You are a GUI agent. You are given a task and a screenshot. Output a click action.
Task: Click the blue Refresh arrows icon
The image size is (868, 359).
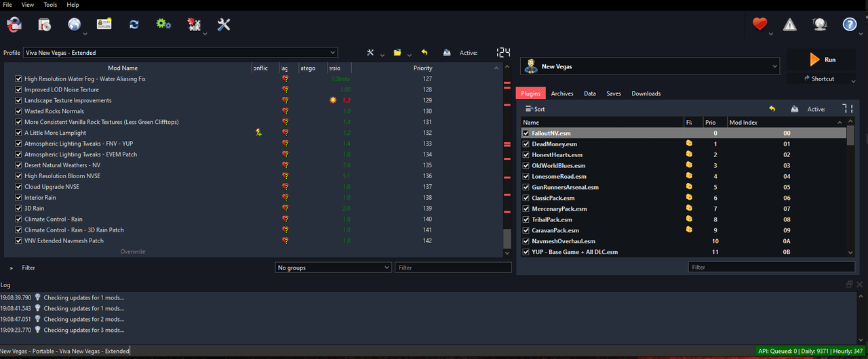tap(134, 24)
